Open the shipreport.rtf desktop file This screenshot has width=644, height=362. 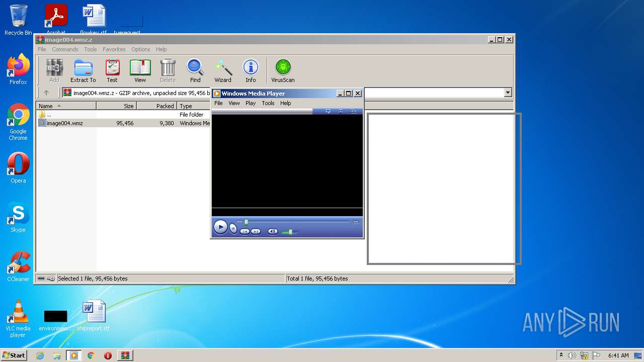click(94, 316)
